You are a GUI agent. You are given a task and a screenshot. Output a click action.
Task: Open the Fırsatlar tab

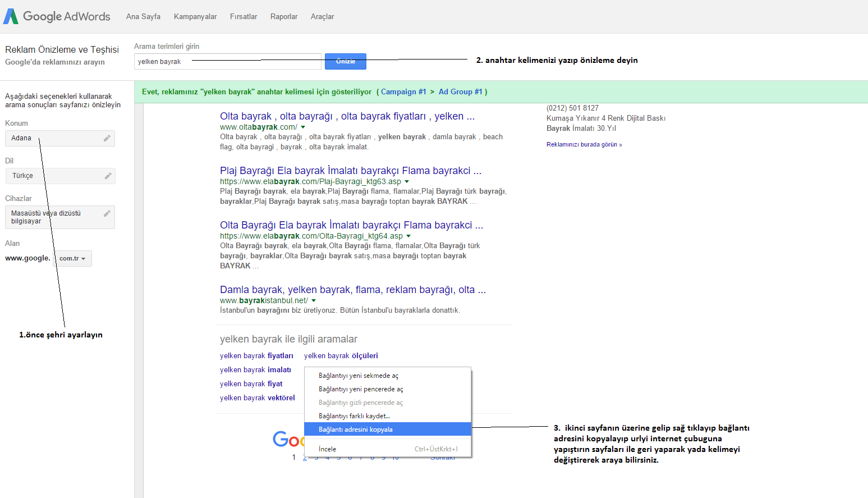coord(244,17)
